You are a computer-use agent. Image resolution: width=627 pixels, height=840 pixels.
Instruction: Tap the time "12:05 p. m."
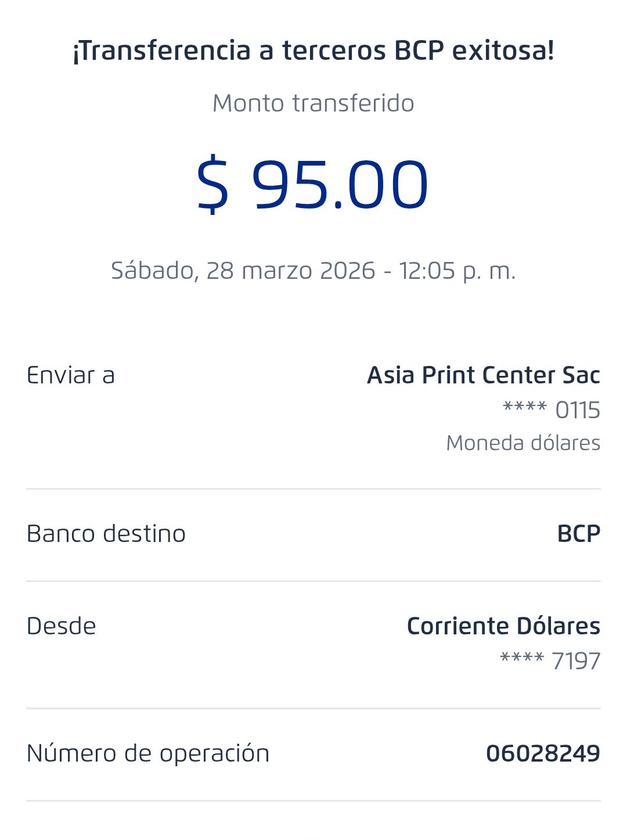coord(457,271)
